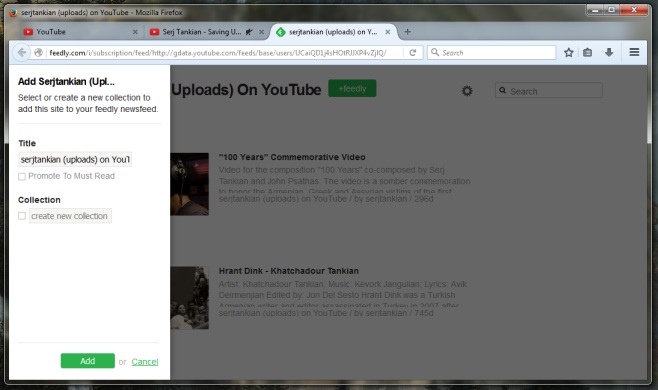
Task: Click the feedly settings gear icon
Action: tap(467, 91)
